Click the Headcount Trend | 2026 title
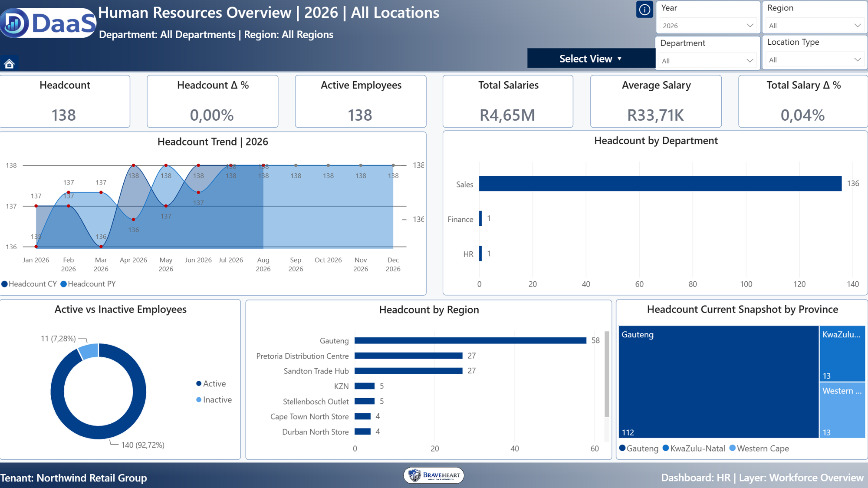The image size is (868, 488). coord(213,142)
